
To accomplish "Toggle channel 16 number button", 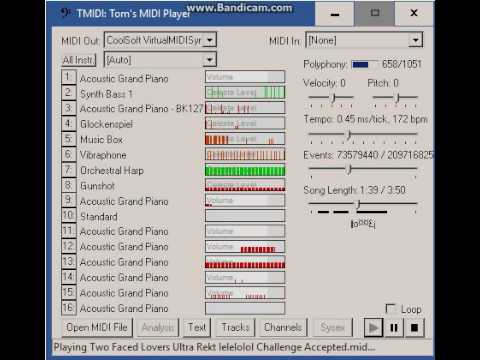I will click(x=69, y=308).
